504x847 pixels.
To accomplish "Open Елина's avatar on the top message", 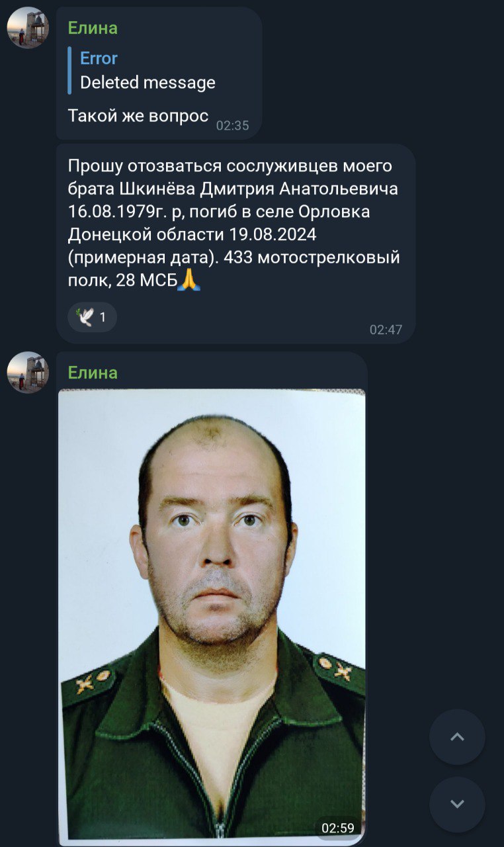I will pos(28,28).
